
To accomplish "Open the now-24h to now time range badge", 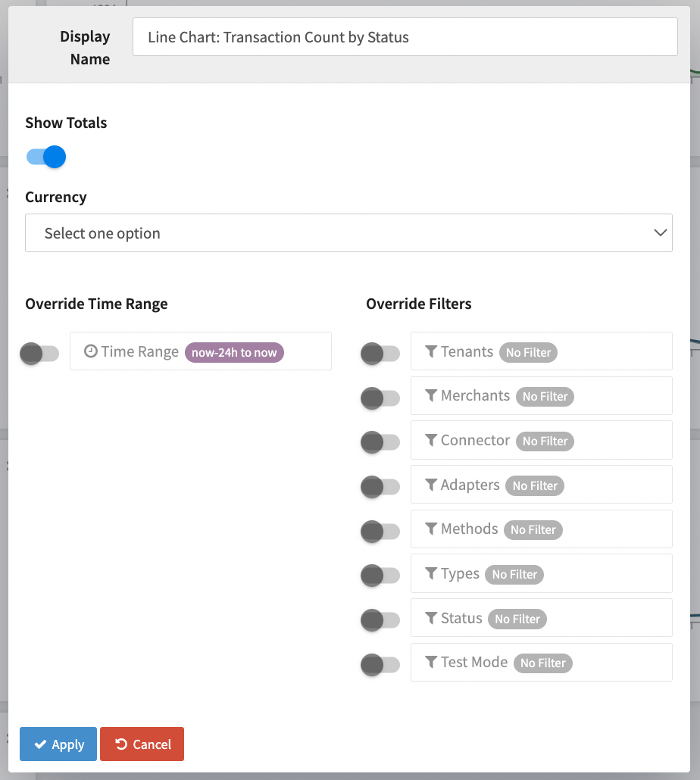I will coord(234,352).
